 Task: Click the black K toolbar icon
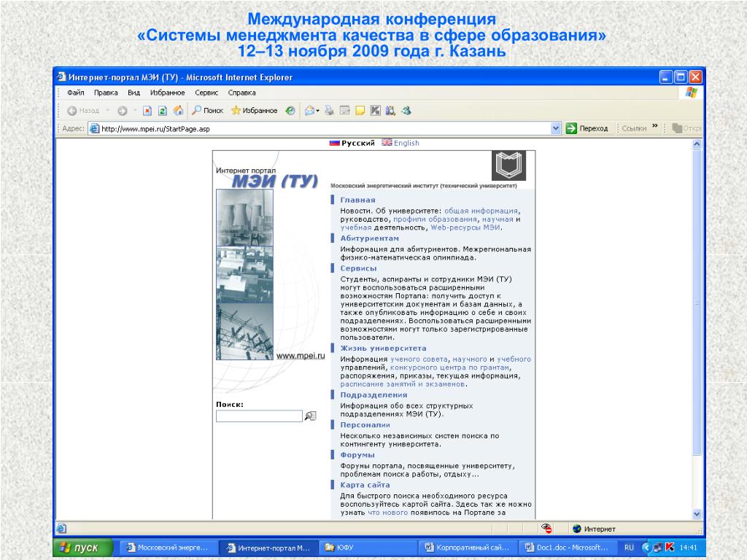pyautogui.click(x=376, y=111)
